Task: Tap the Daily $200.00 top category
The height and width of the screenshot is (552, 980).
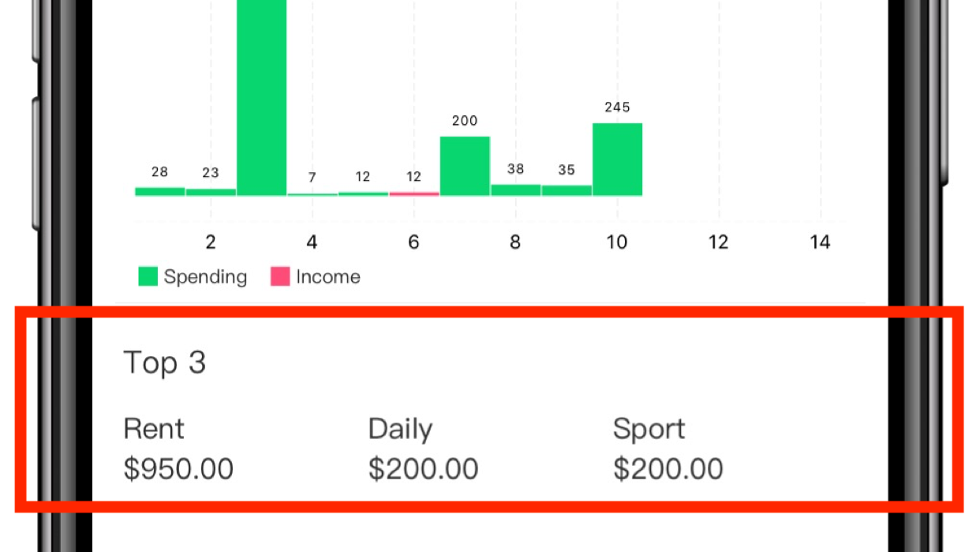Action: [x=423, y=449]
